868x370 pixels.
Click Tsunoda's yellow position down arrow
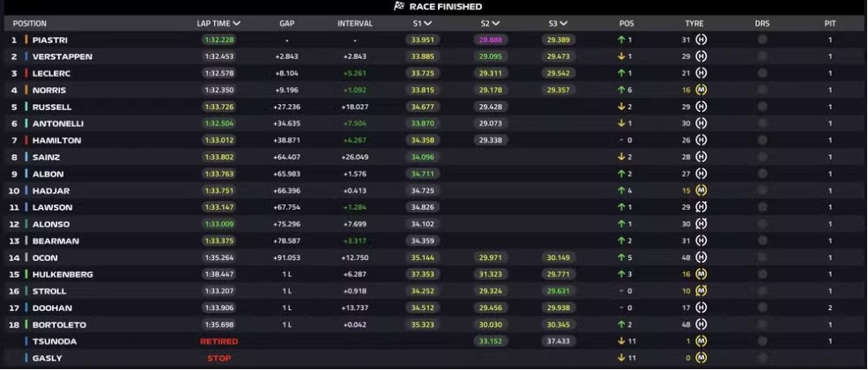(621, 341)
